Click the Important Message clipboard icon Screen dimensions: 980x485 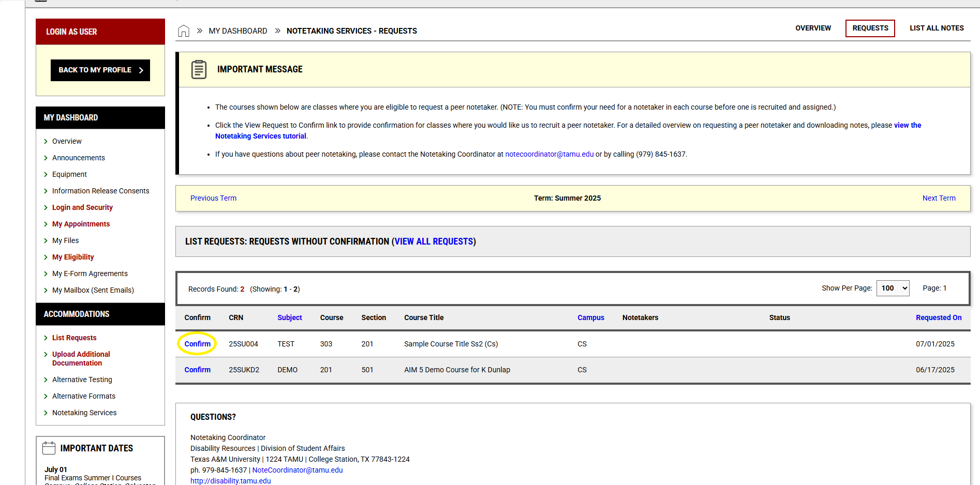point(199,69)
